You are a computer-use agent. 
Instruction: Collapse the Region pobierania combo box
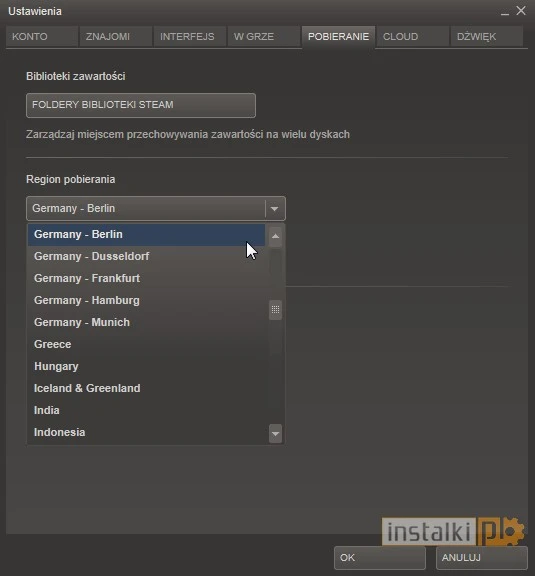tap(156, 208)
